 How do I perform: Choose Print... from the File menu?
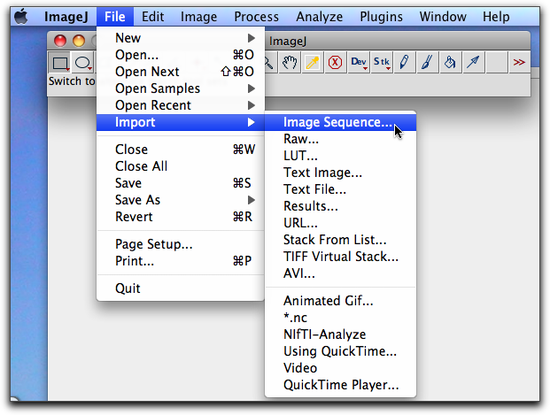click(181, 261)
